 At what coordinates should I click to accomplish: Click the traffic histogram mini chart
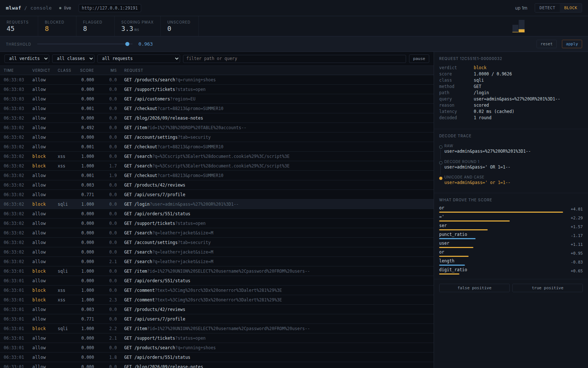[519, 26]
